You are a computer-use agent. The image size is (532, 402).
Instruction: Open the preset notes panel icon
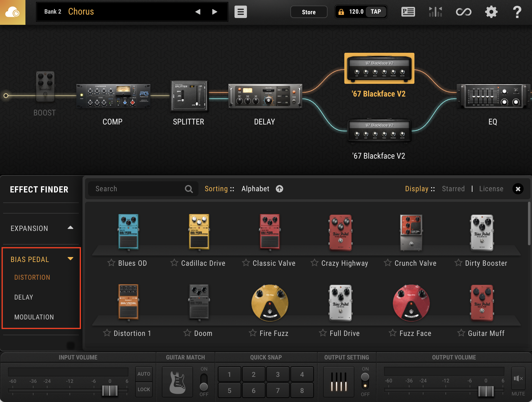pyautogui.click(x=408, y=12)
